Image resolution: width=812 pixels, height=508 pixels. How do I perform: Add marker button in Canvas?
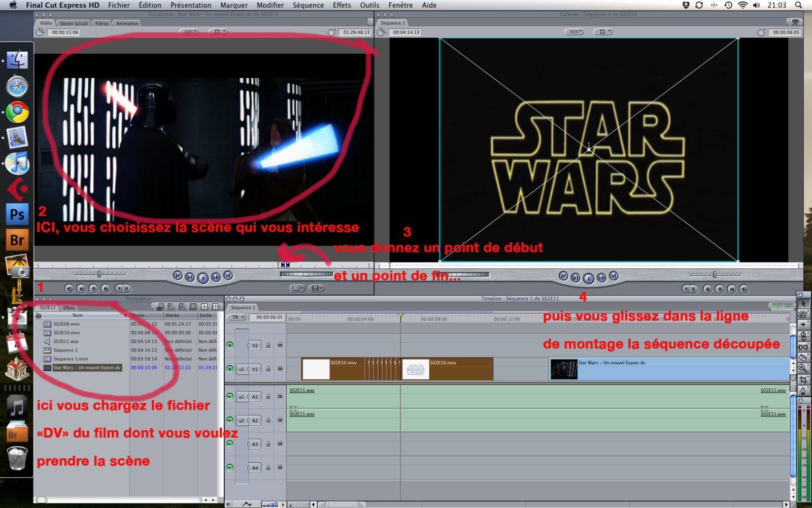[707, 289]
